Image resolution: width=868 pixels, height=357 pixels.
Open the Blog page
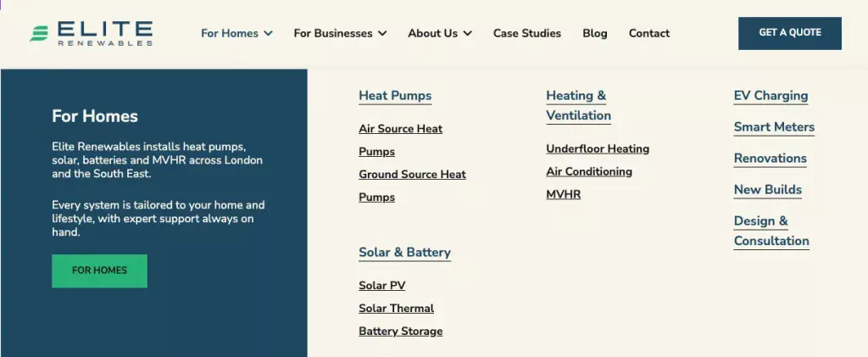pyautogui.click(x=594, y=33)
